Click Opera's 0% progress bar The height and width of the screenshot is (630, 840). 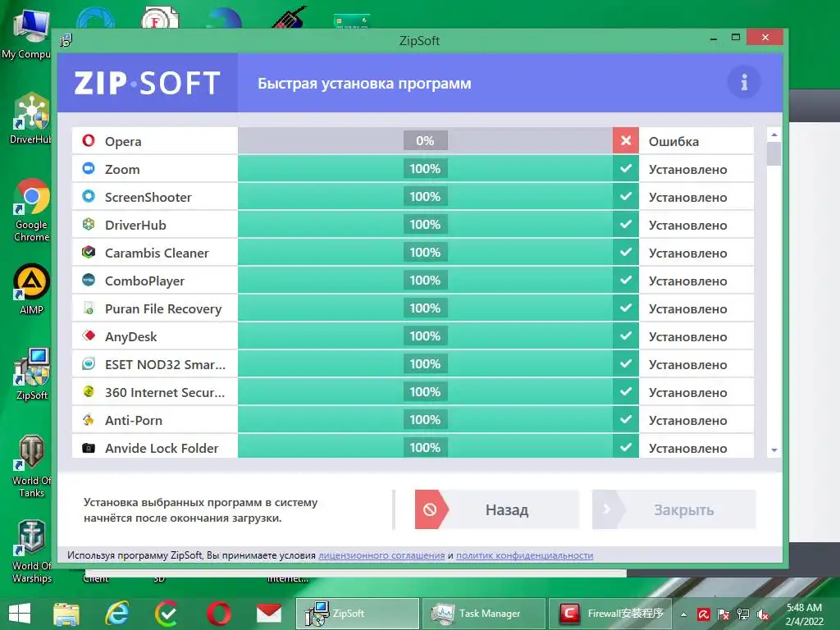[x=425, y=141]
